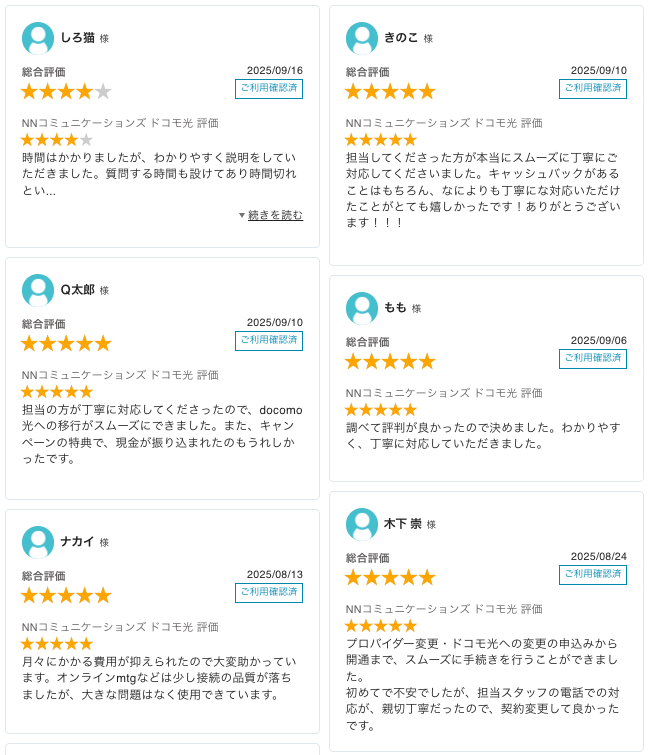Click the 木下 崇 reviewer name
The height and width of the screenshot is (755, 649).
(403, 524)
